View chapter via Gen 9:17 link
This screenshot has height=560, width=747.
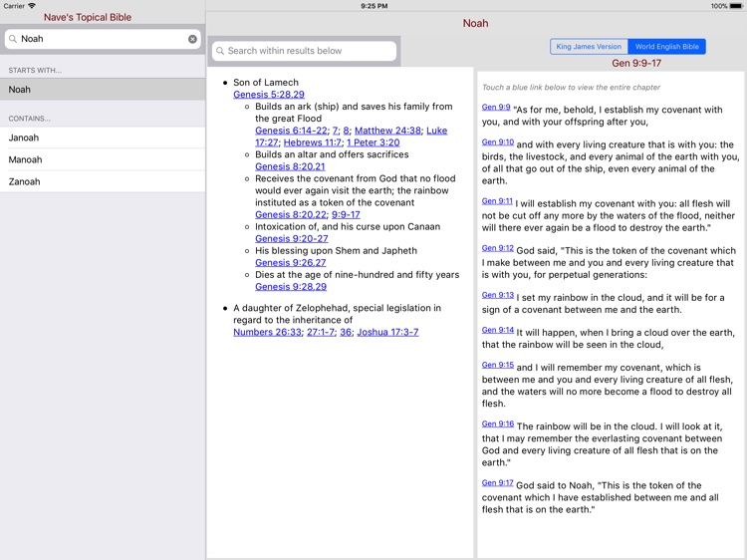point(498,483)
